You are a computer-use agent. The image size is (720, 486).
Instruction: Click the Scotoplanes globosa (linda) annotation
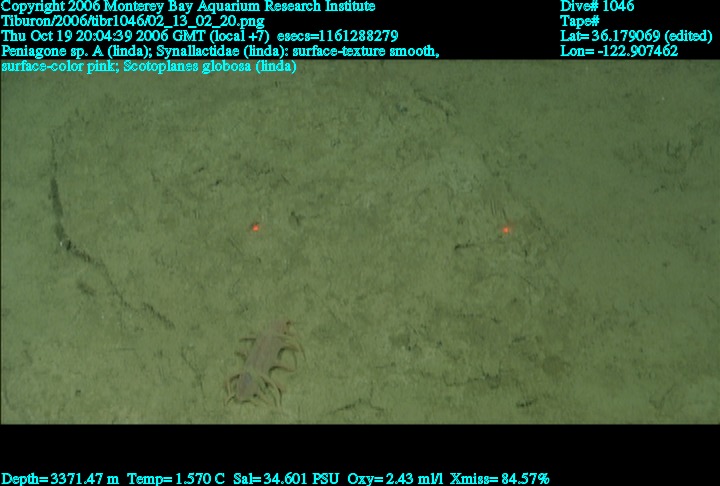coord(210,66)
